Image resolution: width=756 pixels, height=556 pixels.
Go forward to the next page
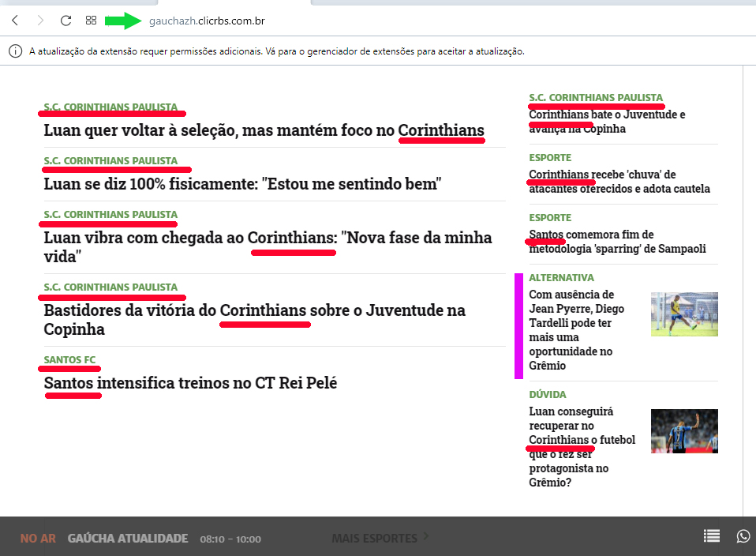[x=40, y=21]
